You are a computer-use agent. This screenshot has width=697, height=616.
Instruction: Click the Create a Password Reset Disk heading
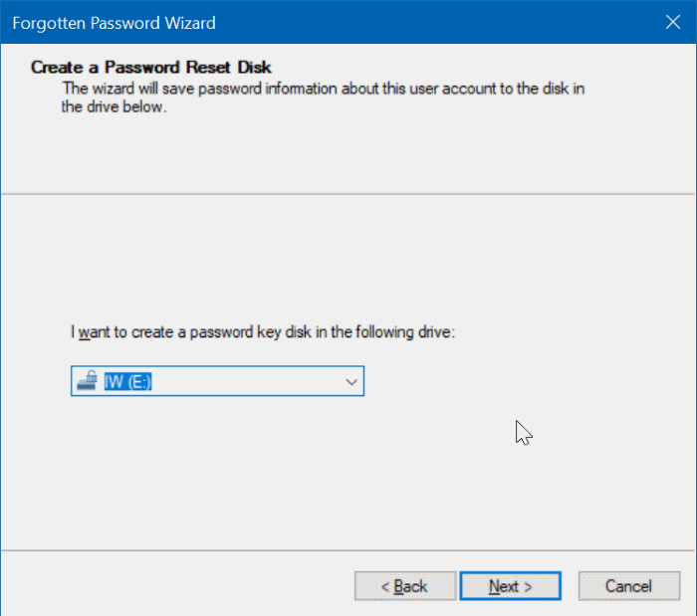(150, 67)
